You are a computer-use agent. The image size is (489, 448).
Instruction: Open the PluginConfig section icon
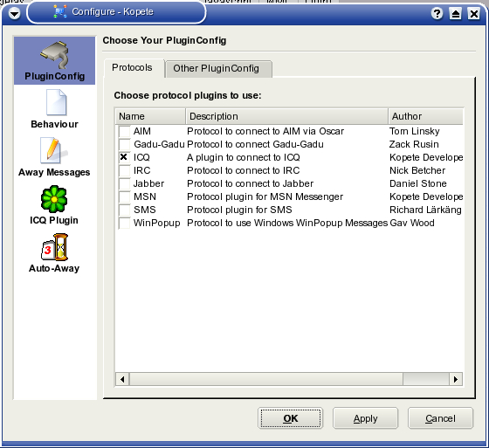tap(54, 55)
